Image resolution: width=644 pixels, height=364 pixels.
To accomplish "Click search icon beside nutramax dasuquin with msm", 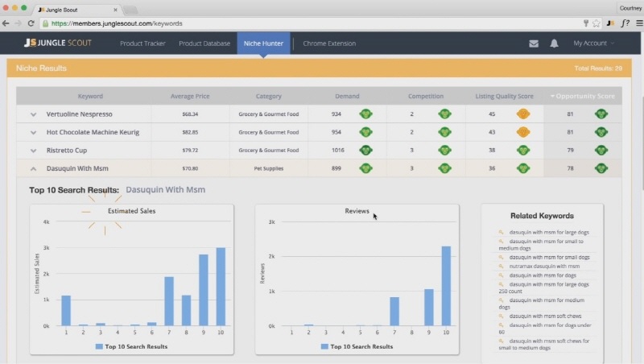I will [x=501, y=267].
